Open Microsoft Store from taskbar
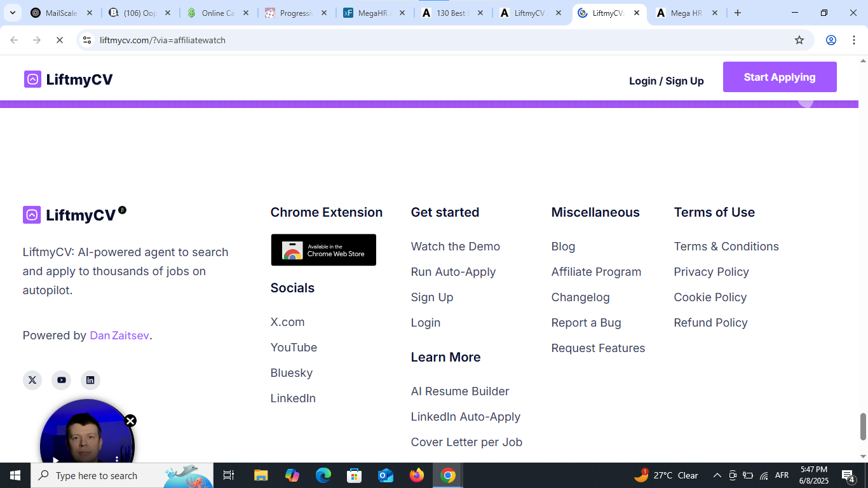Screen dimensions: 868x488 (355, 475)
